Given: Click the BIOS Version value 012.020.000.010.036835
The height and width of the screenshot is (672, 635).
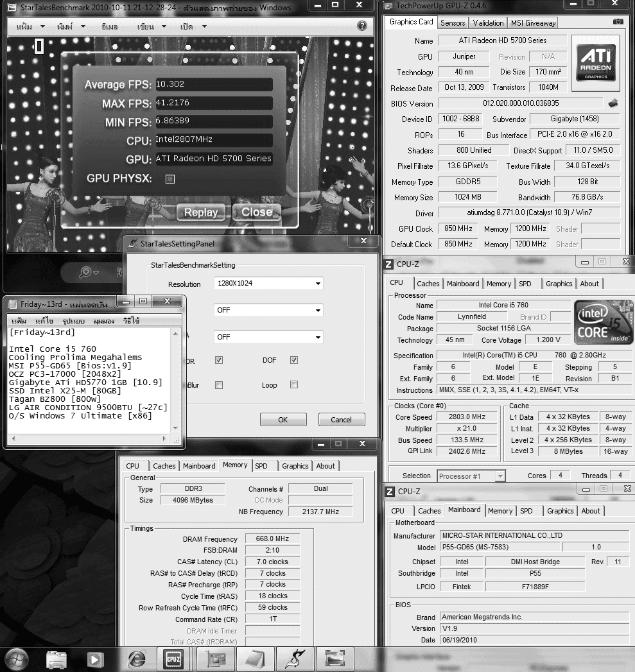Looking at the screenshot, I should tap(521, 103).
